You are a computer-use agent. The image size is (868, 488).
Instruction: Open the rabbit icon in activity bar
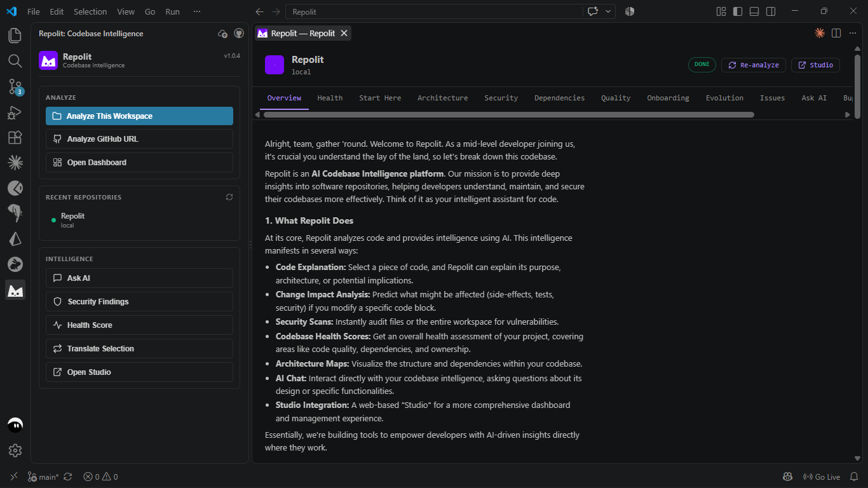coord(15,264)
